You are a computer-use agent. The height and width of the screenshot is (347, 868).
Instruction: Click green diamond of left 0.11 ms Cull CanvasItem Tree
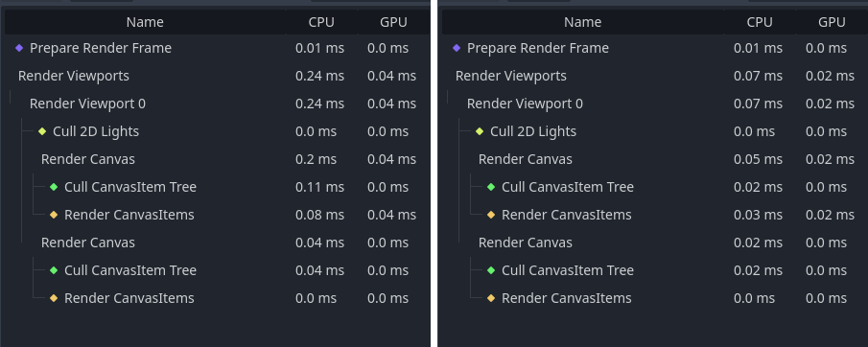pos(54,187)
